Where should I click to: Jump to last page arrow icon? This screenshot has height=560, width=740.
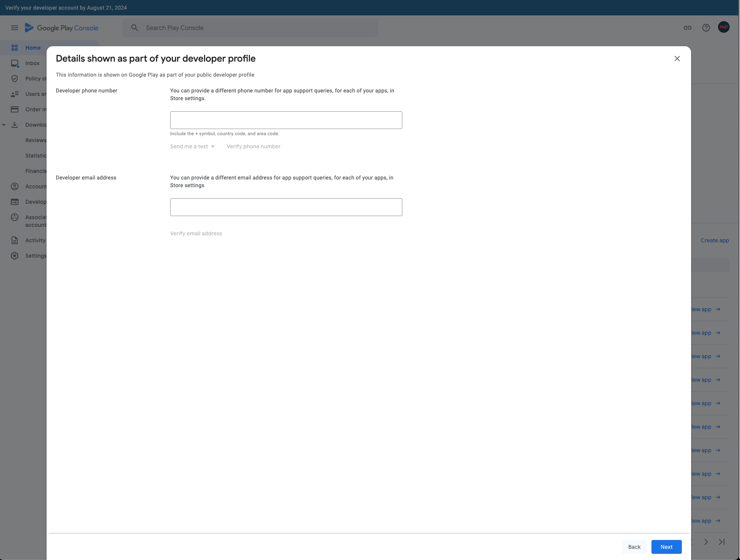tap(722, 542)
